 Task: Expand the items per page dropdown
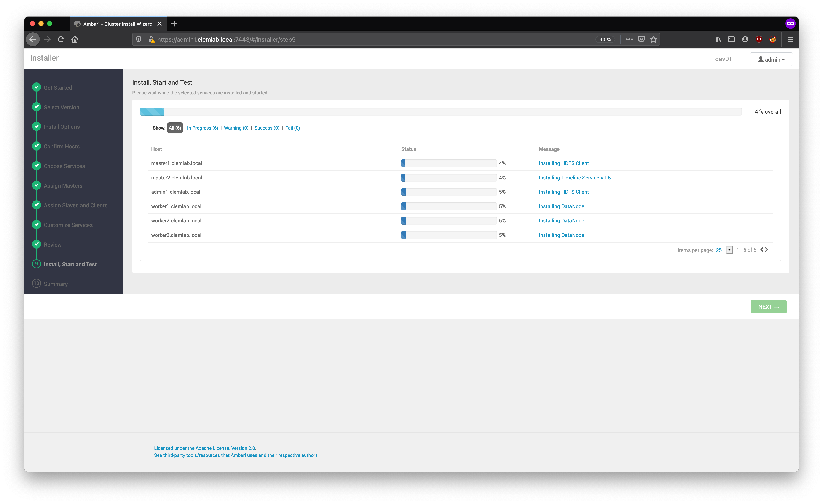729,250
